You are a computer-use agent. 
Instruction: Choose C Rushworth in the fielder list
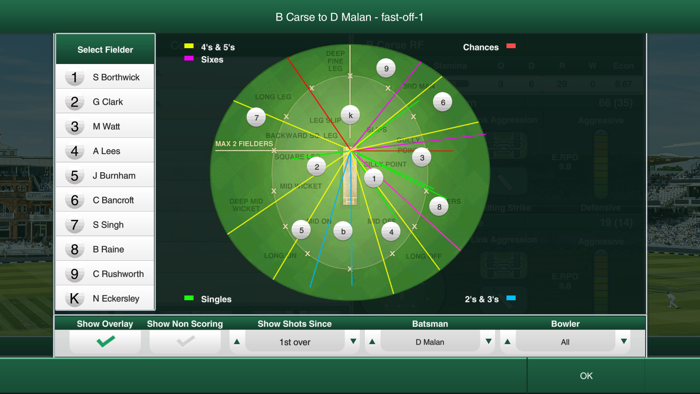(x=105, y=274)
